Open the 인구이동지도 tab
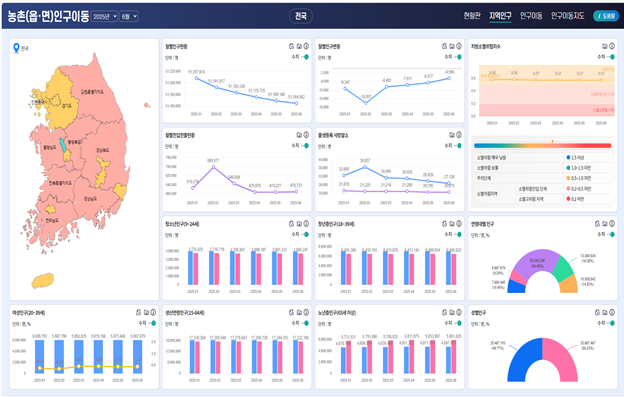The width and height of the screenshot is (624, 397). tap(567, 16)
